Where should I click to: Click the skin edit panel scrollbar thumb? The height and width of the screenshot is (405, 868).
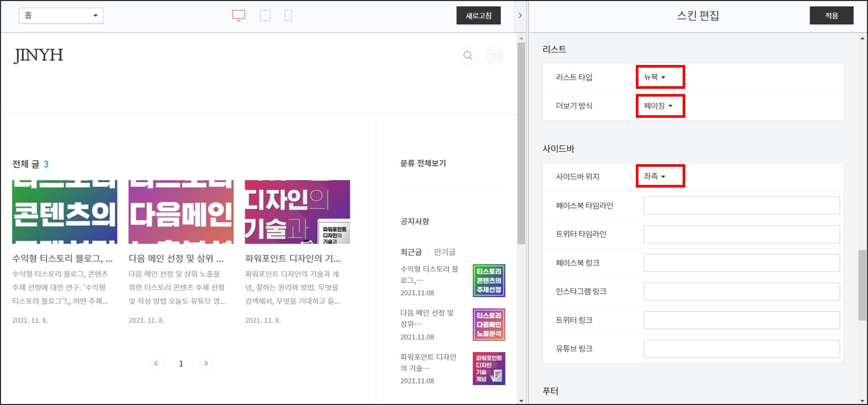coord(862,285)
